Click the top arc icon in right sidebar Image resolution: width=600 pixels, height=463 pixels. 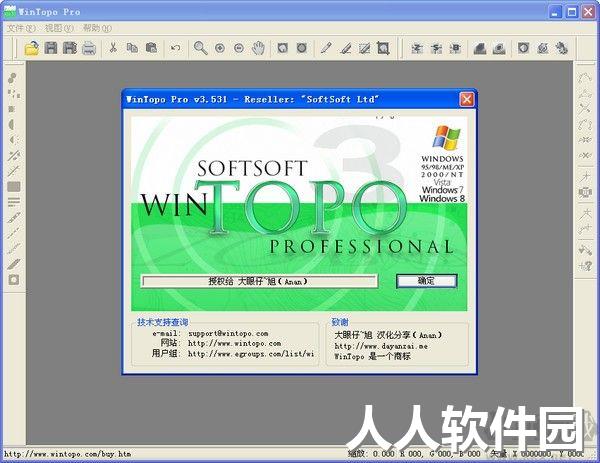[x=585, y=78]
